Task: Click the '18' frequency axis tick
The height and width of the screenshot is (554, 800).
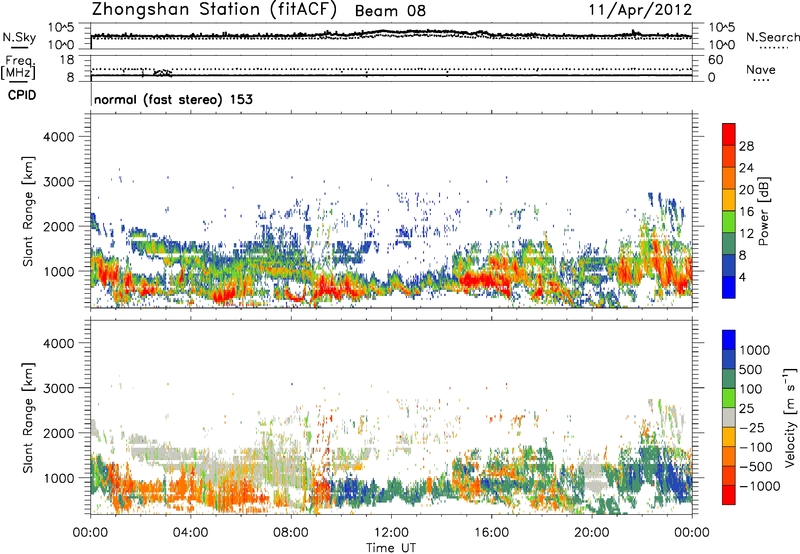Action: pos(67,59)
